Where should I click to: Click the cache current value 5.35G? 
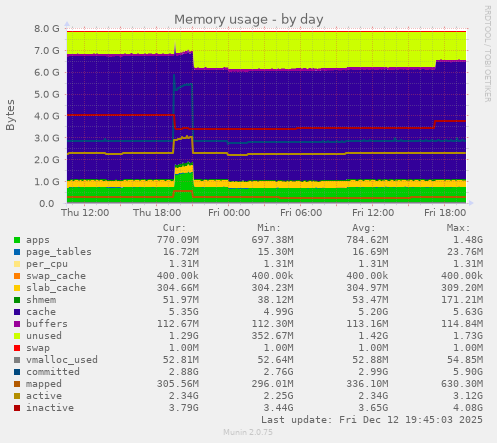(x=184, y=312)
